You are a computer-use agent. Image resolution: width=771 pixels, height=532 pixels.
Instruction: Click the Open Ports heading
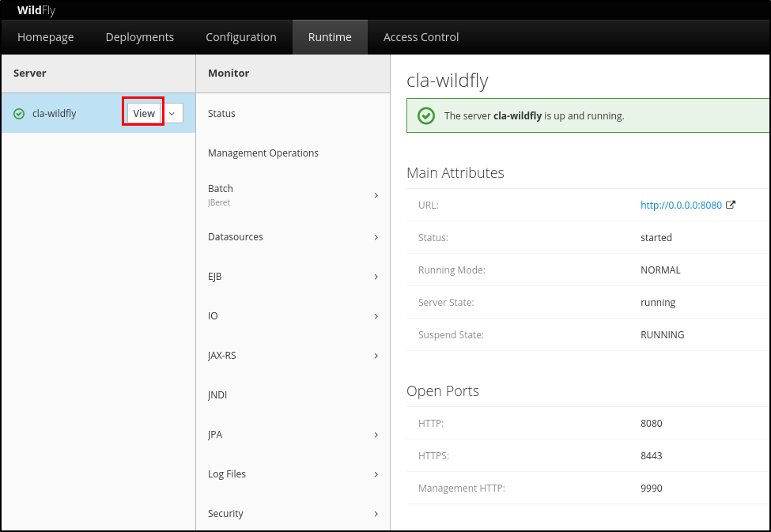[443, 391]
